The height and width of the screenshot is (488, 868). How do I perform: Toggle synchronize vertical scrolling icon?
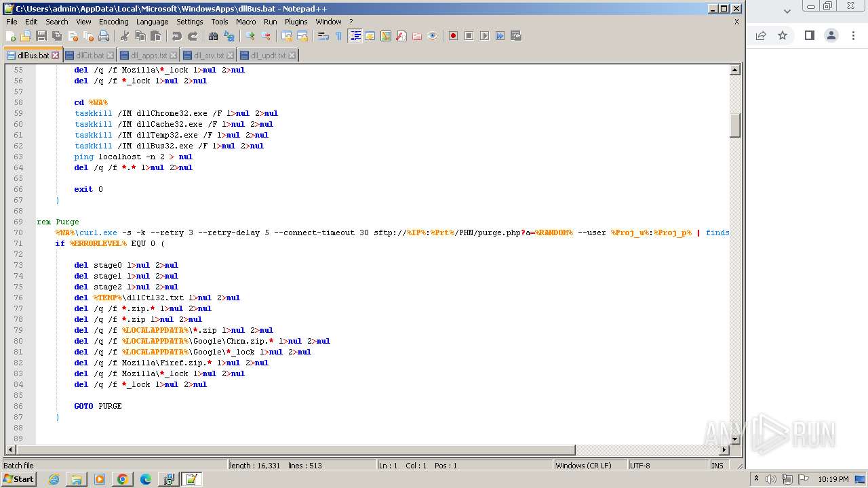[287, 36]
